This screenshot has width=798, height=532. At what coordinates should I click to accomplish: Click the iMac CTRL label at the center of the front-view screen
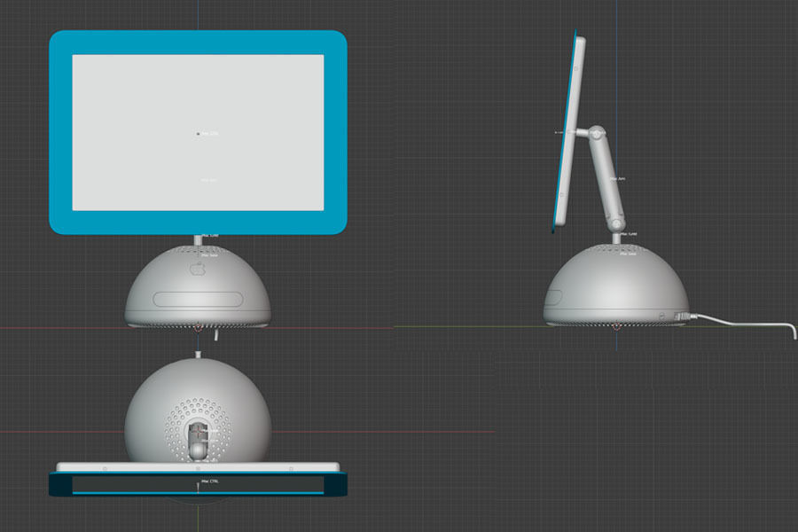tap(209, 133)
